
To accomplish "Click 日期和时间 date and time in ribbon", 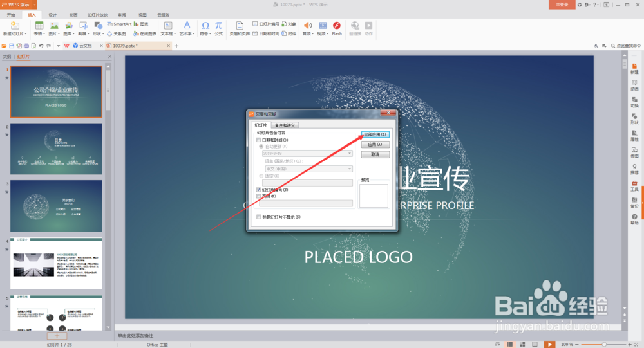I will click(x=266, y=33).
